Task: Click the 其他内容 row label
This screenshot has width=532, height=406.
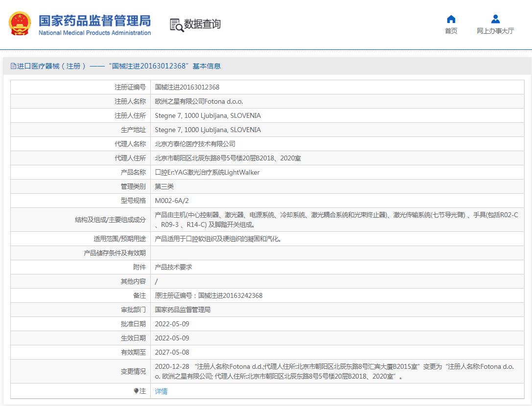Action: (133, 282)
